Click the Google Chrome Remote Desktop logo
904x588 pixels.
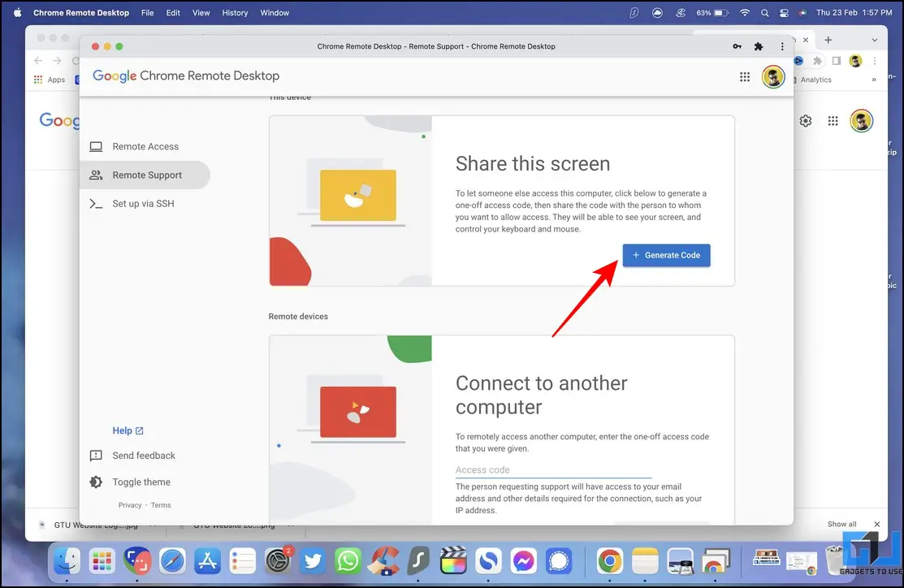pos(186,76)
